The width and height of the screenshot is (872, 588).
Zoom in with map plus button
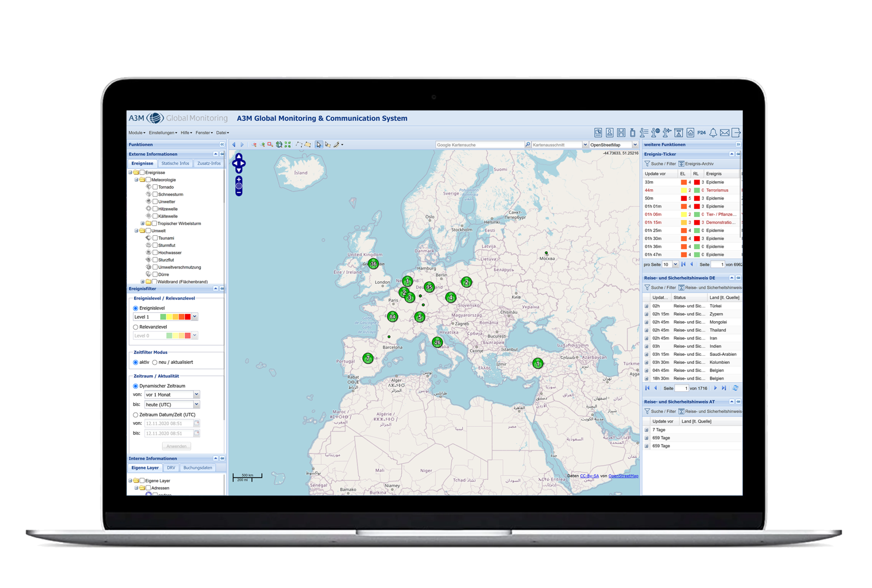[239, 180]
